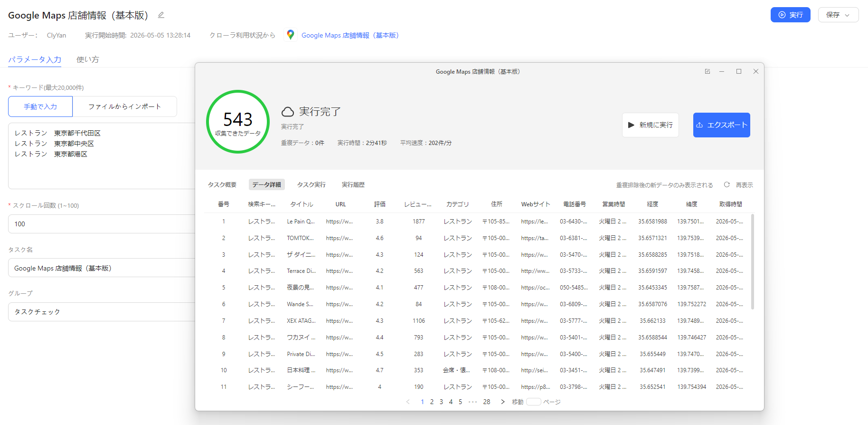
Task: Open the タスク実行 tab
Action: [x=311, y=184]
